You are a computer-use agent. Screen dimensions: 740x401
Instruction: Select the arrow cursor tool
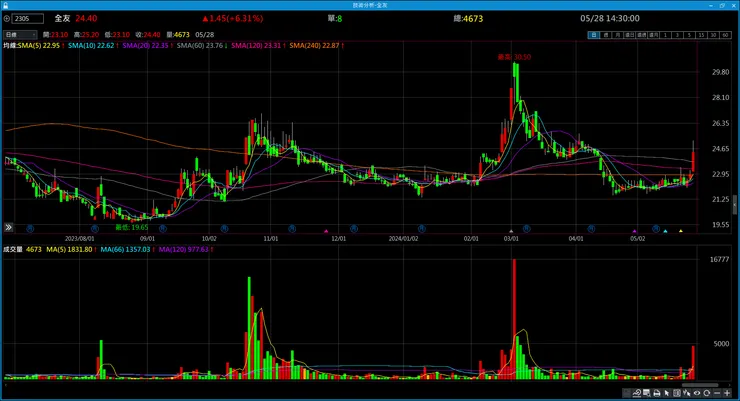click(667, 393)
